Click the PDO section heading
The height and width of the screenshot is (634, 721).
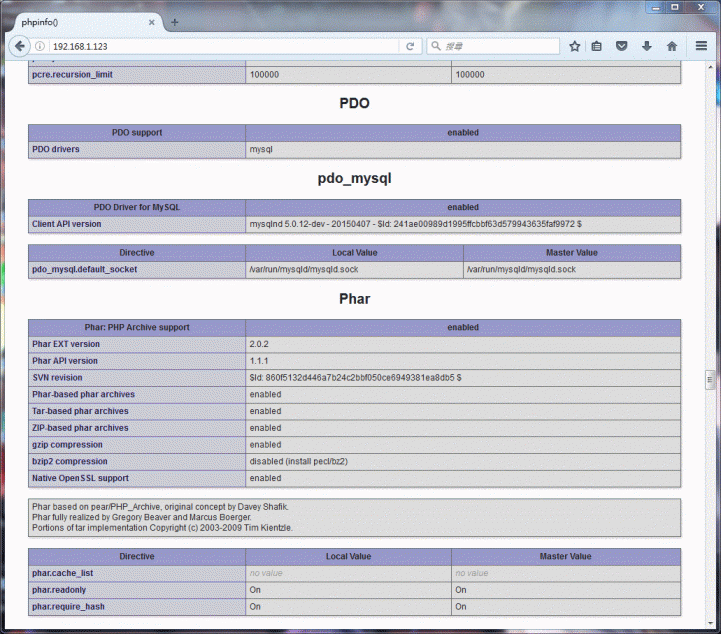(355, 103)
